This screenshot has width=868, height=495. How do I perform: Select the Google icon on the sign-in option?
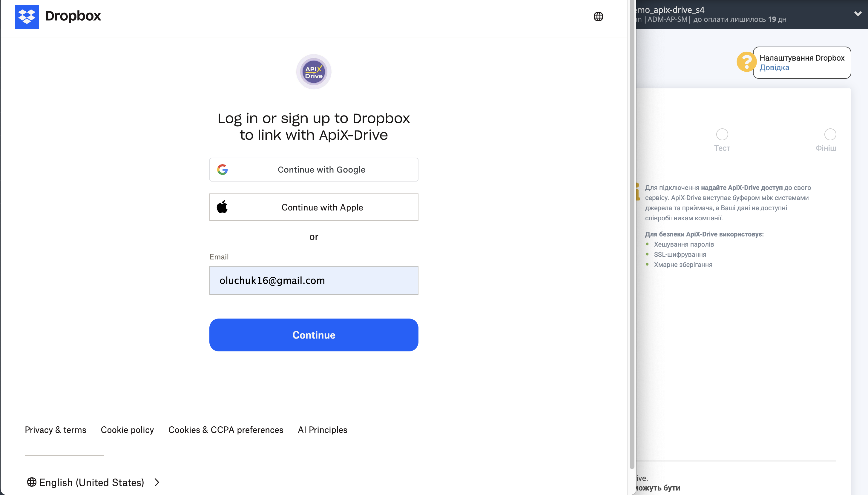tap(223, 169)
